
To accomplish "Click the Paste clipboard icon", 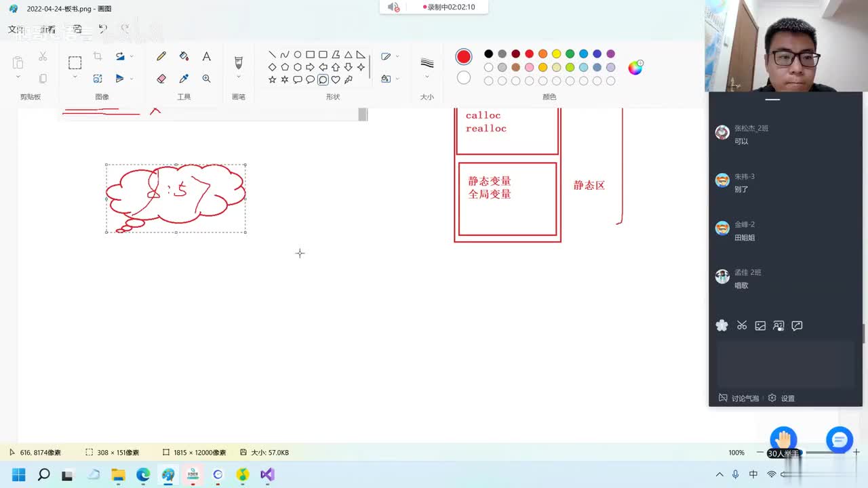I will pyautogui.click(x=18, y=62).
